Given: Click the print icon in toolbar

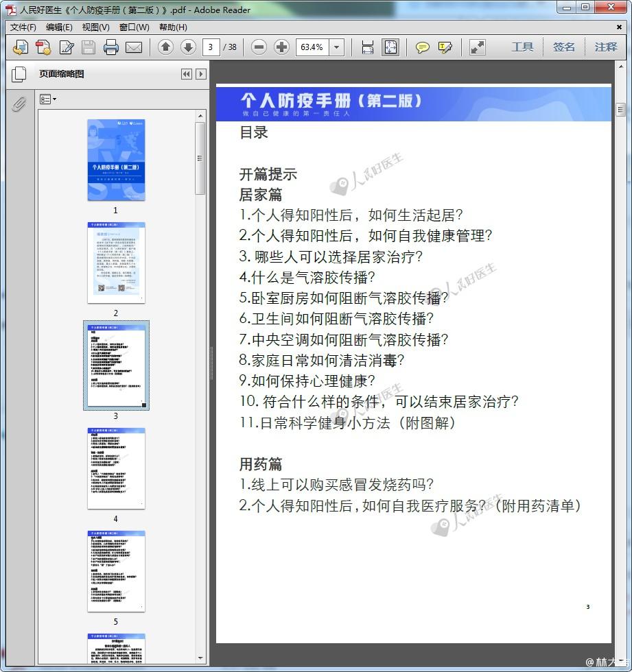Looking at the screenshot, I should coord(111,47).
